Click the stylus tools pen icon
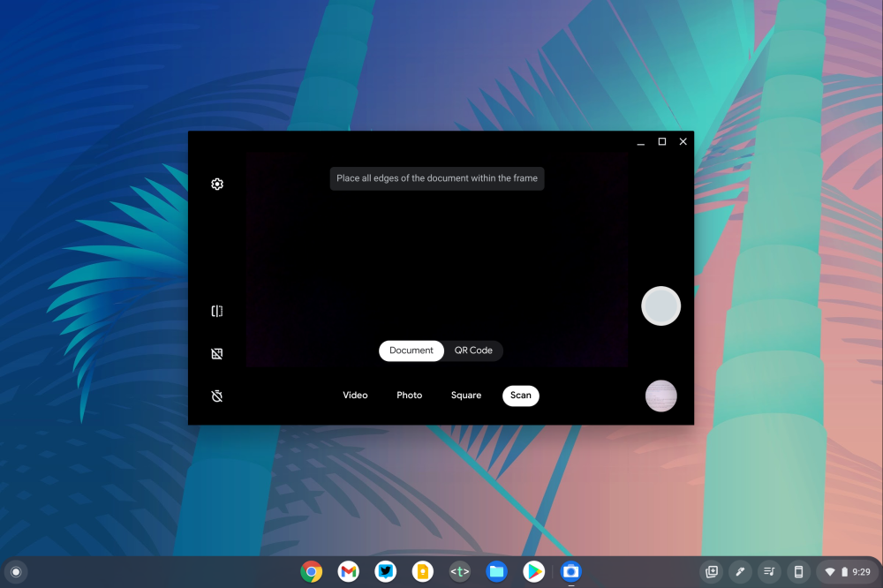 (x=740, y=572)
